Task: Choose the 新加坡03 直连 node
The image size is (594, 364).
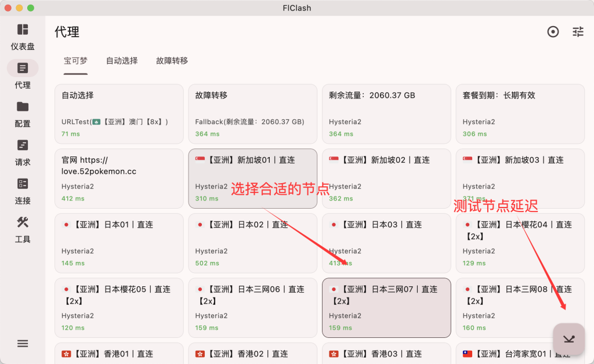Action: (x=520, y=179)
